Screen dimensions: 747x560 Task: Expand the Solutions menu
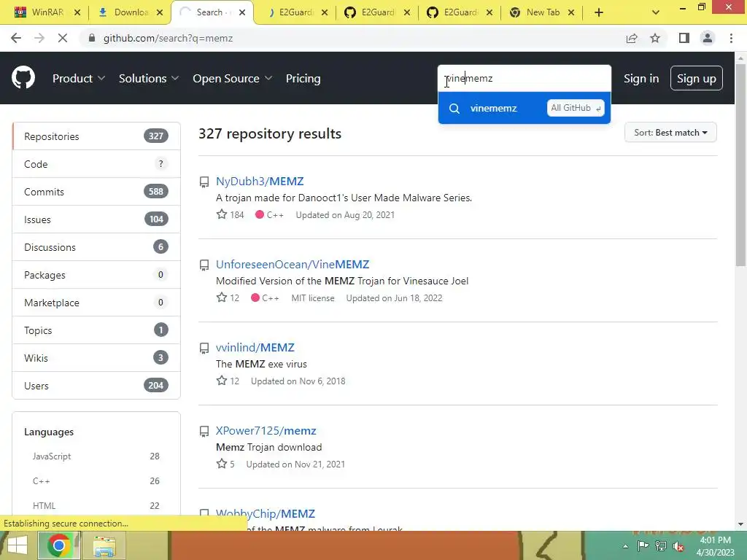[149, 79]
